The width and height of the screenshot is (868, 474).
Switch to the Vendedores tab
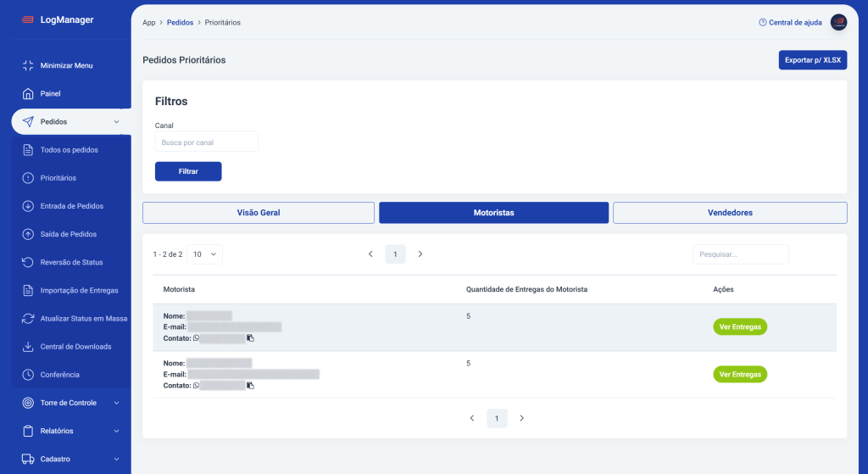tap(729, 213)
